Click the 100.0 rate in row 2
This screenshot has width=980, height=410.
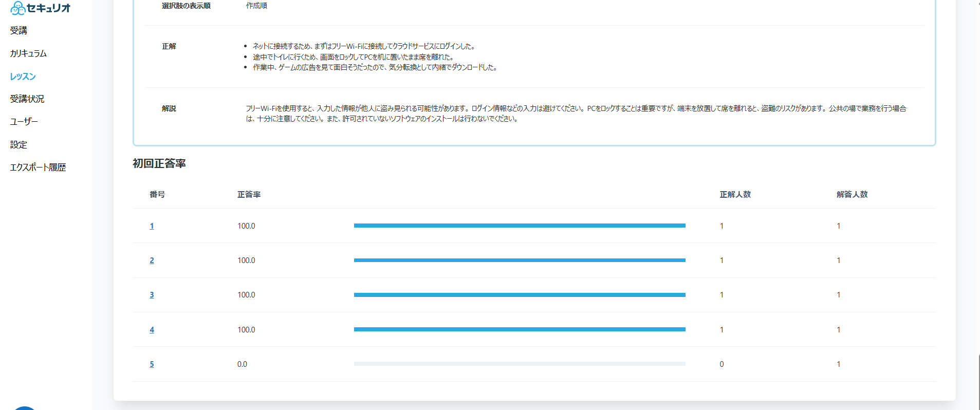(x=246, y=260)
